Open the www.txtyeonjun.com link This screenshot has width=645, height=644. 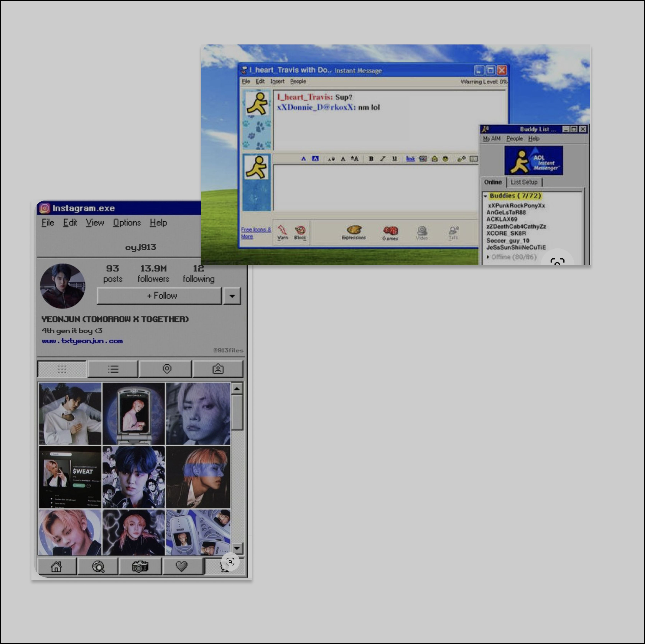point(82,341)
